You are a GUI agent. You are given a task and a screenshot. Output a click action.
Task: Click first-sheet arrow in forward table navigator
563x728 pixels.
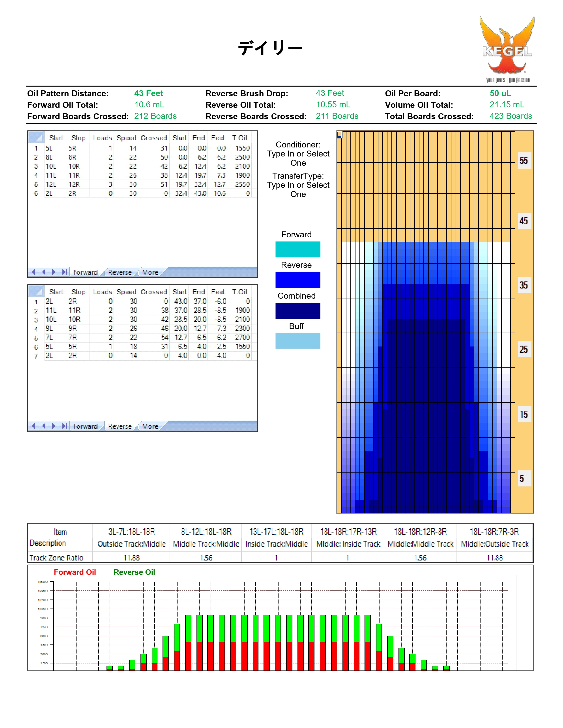tap(33, 272)
